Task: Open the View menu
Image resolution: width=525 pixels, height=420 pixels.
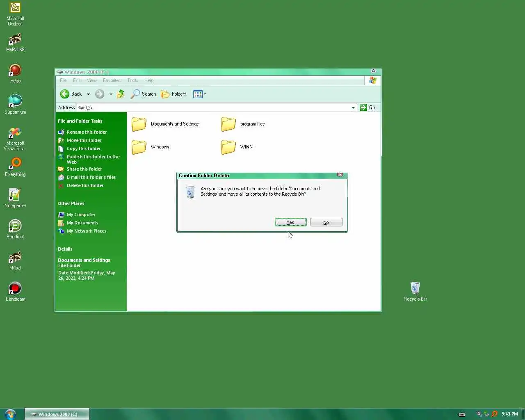Action: [92, 80]
